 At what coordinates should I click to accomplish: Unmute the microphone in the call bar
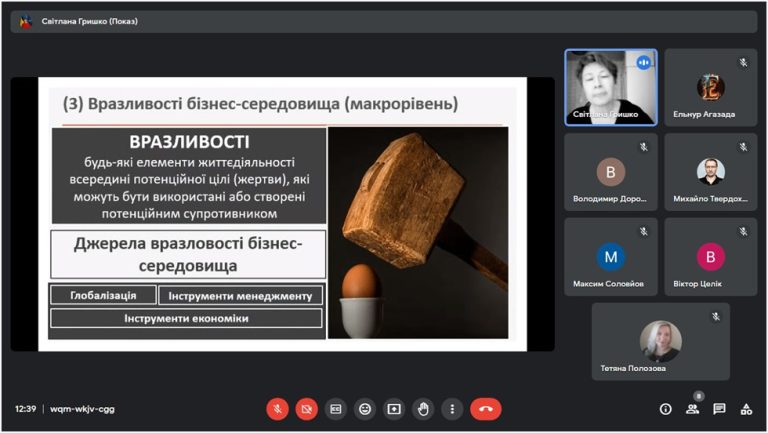click(x=277, y=409)
